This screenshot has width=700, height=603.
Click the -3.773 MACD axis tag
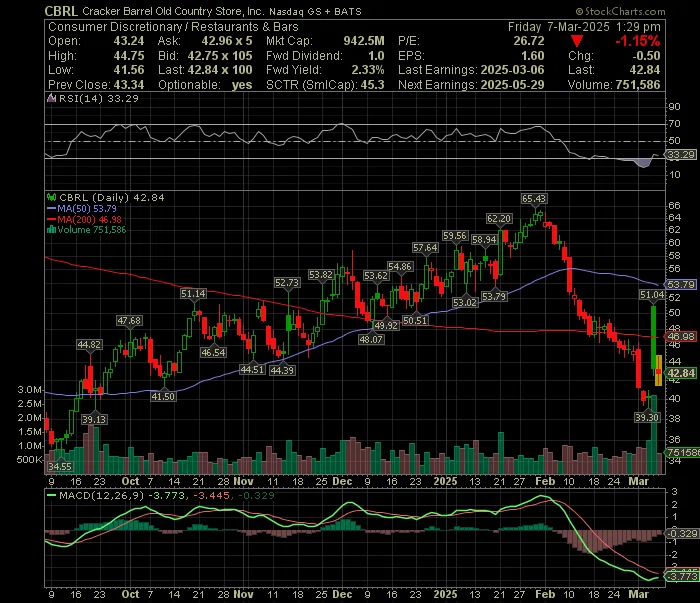point(682,576)
